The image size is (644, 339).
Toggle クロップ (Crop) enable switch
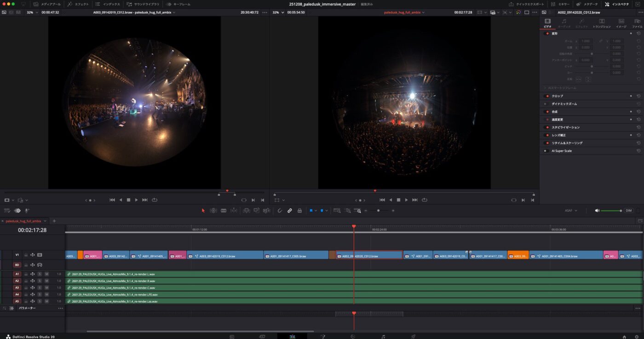point(546,96)
